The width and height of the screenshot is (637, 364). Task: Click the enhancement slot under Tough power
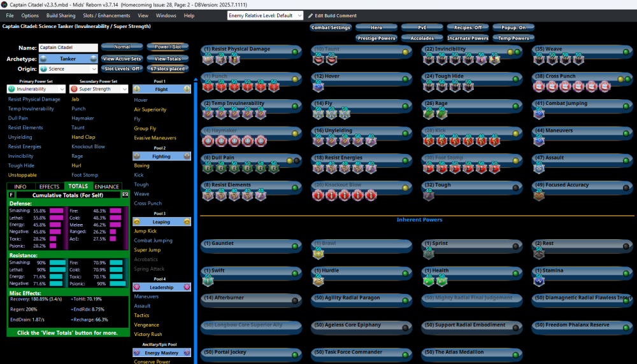429,196
